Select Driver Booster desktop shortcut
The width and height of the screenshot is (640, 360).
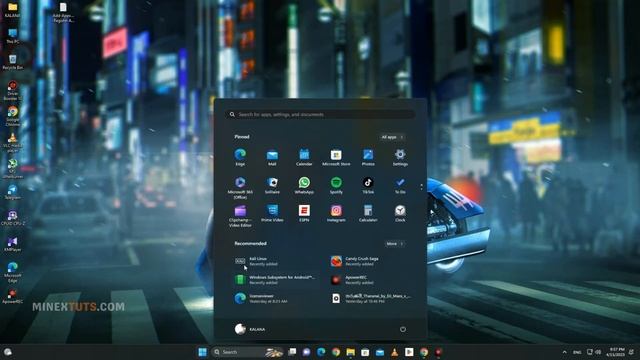tap(13, 90)
